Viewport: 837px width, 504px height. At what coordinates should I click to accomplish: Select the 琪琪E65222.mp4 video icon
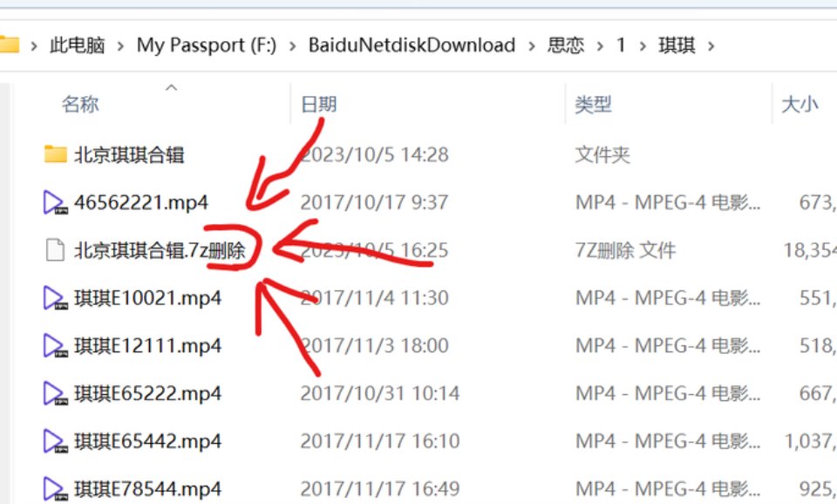[55, 394]
